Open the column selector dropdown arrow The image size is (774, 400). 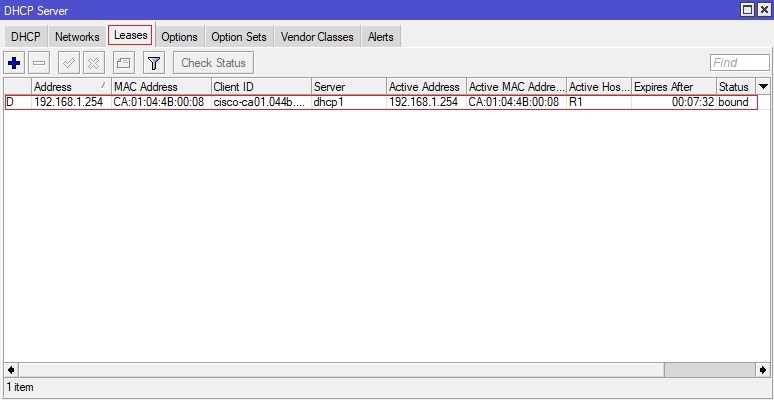coord(763,87)
